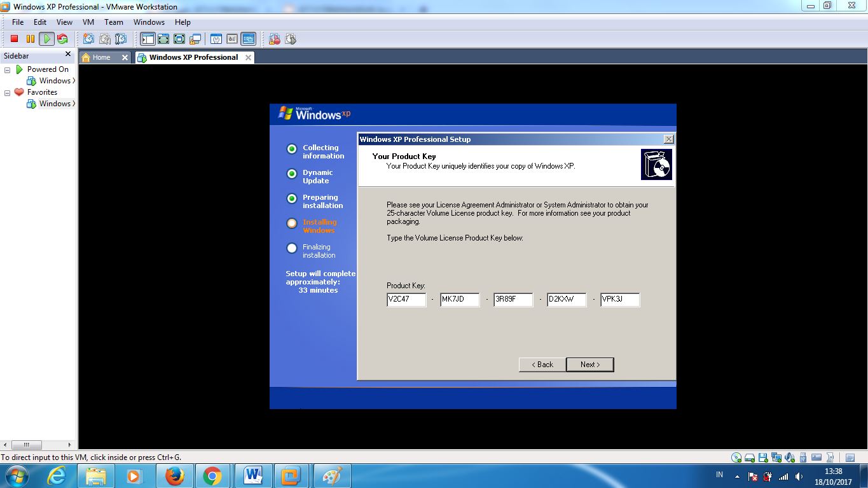Click the Powered On folder label
The width and height of the screenshot is (868, 488).
pos(48,69)
